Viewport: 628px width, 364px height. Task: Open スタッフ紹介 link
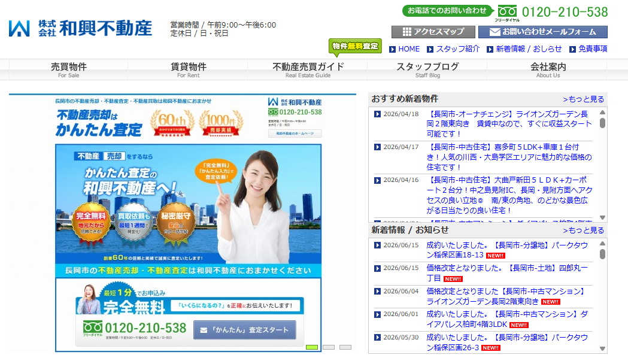(457, 49)
